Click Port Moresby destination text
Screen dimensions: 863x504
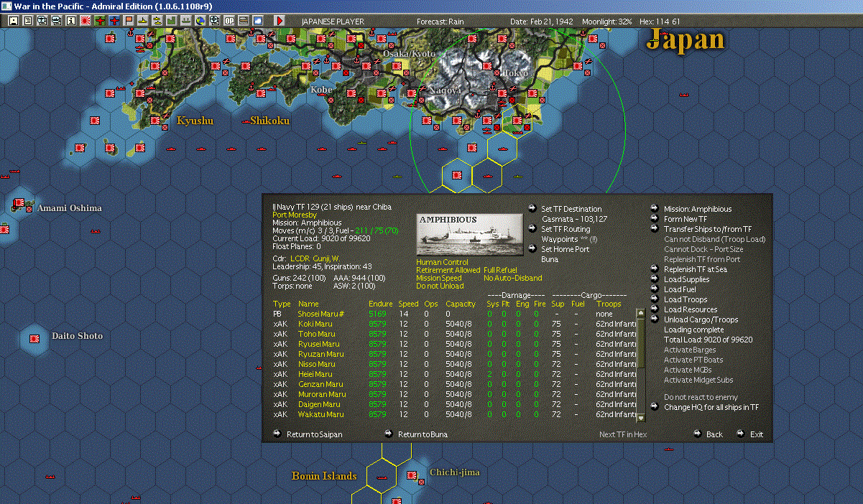295,215
